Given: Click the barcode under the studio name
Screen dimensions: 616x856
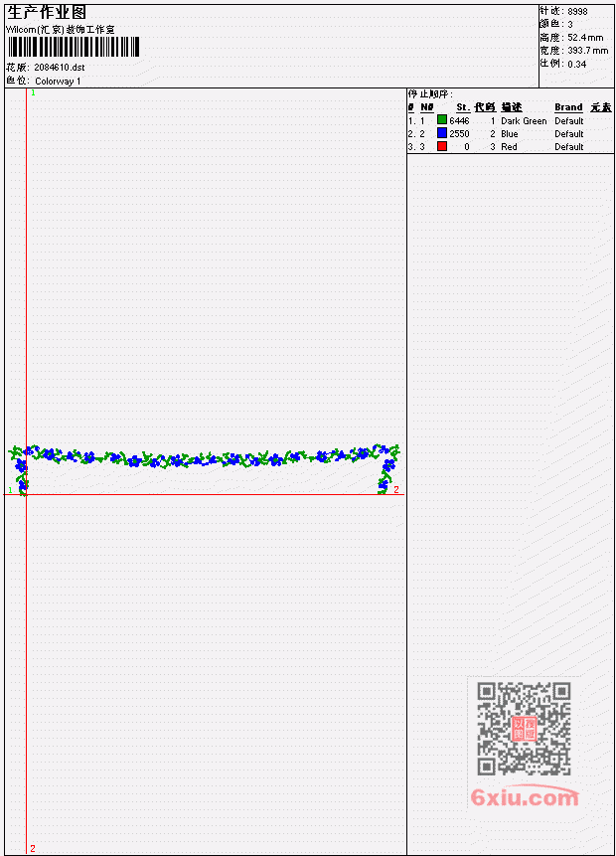Looking at the screenshot, I should (74, 47).
